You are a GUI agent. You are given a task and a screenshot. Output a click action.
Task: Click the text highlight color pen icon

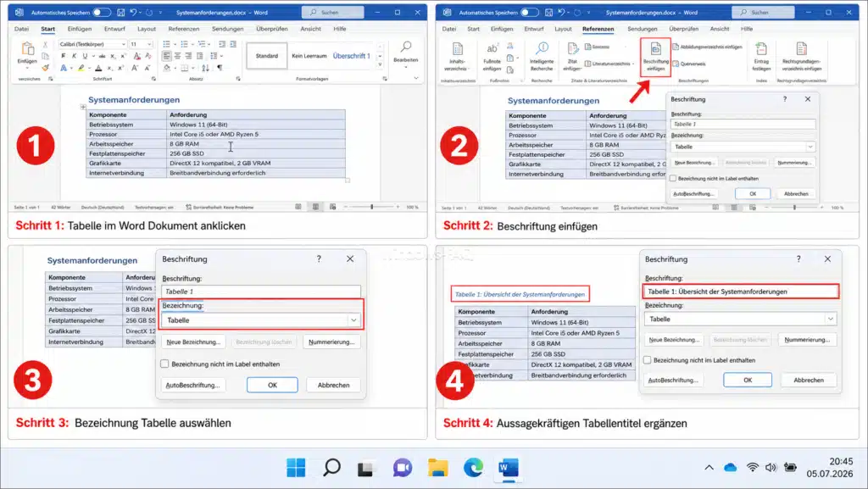pyautogui.click(x=81, y=68)
